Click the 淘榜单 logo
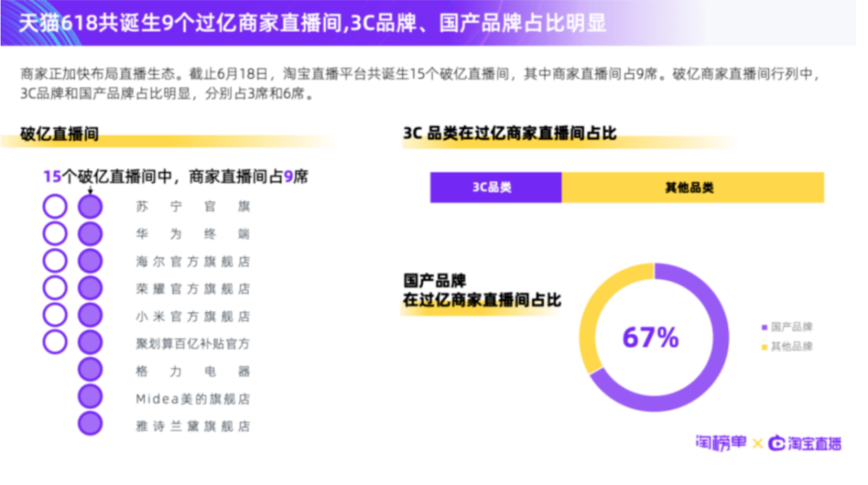 720,443
